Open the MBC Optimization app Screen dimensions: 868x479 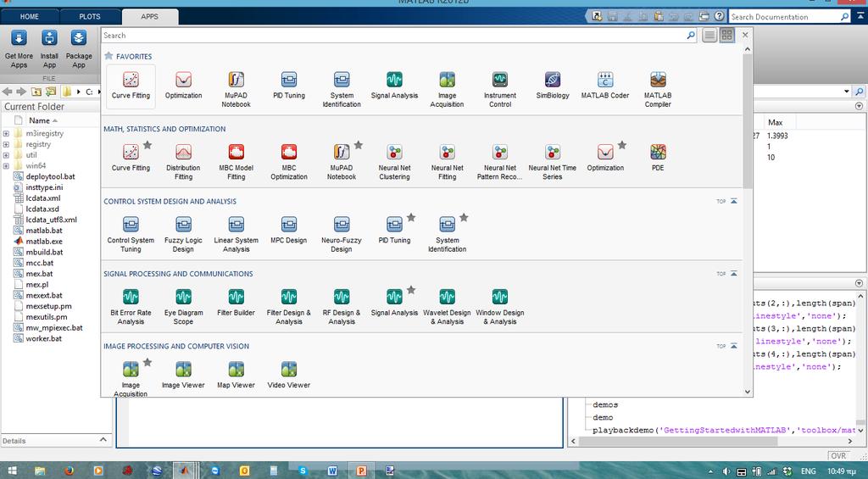pos(289,162)
